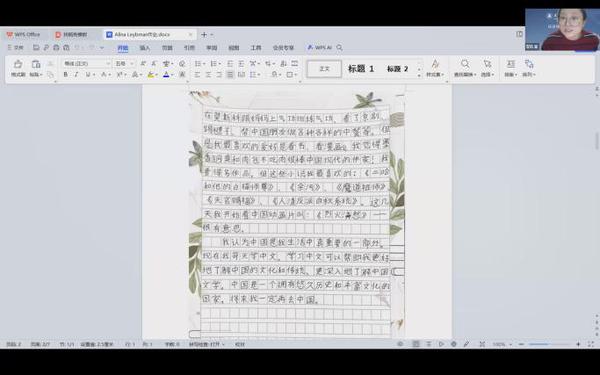Toggle justified paragraph alignment
Screen dimensions: 600x375
230,75
